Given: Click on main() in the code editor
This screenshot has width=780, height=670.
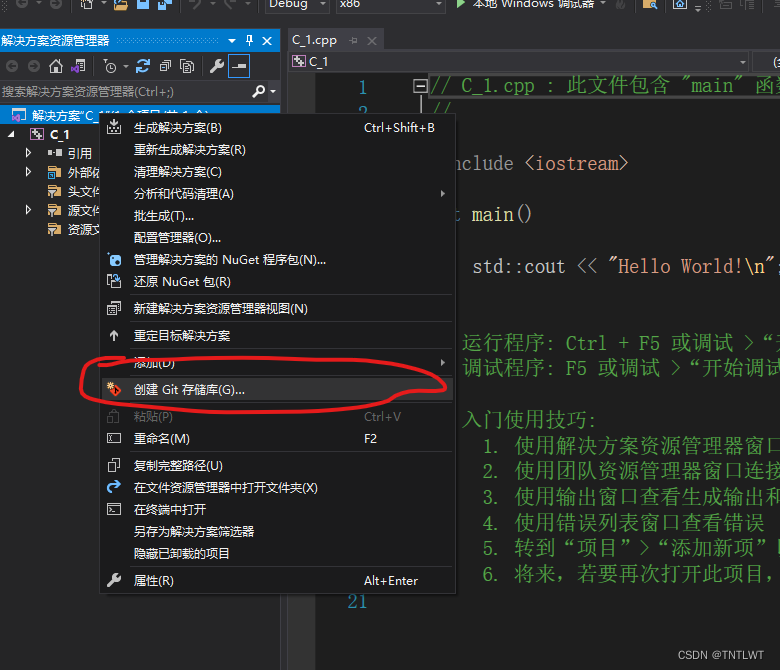Looking at the screenshot, I should (x=501, y=215).
